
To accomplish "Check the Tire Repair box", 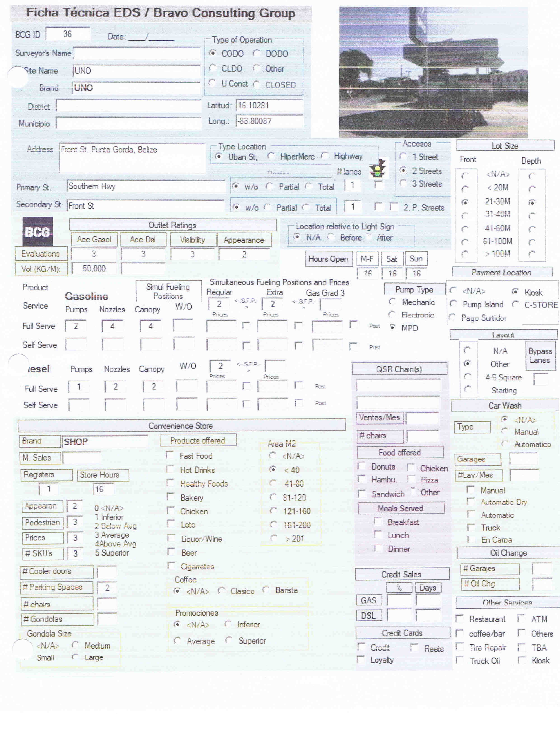I will (460, 647).
